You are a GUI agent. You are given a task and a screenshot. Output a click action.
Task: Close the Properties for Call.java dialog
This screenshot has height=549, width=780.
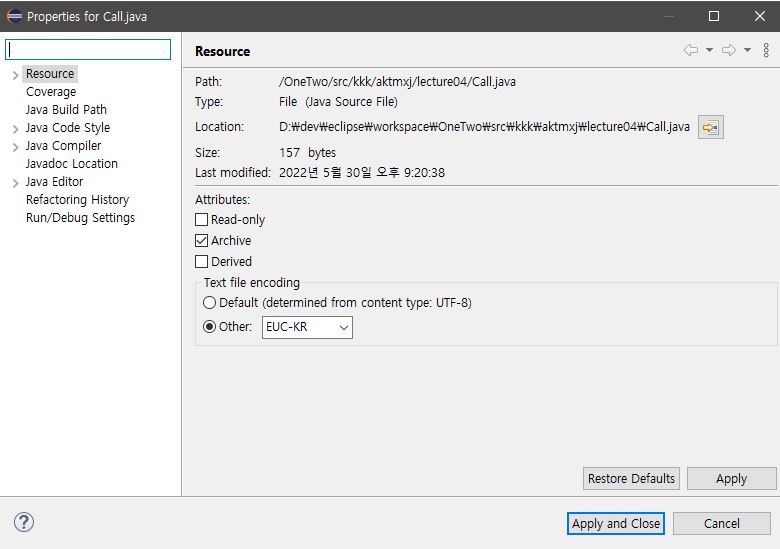760,16
